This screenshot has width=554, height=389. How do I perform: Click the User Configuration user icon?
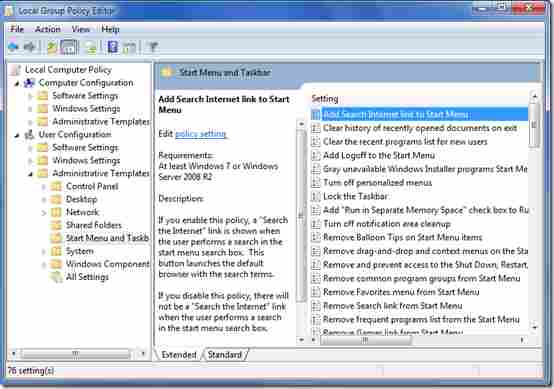tap(29, 135)
